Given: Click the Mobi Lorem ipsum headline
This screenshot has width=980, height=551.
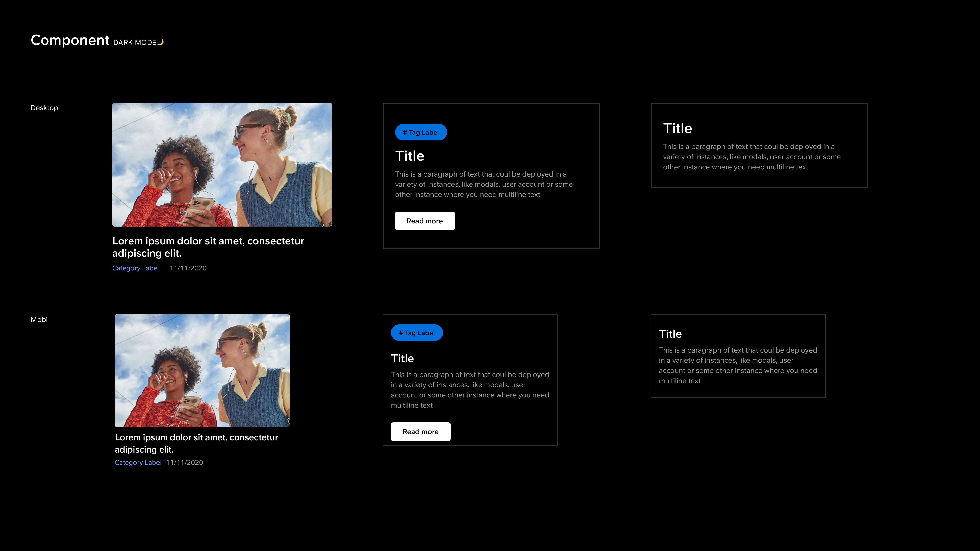Looking at the screenshot, I should click(x=196, y=443).
